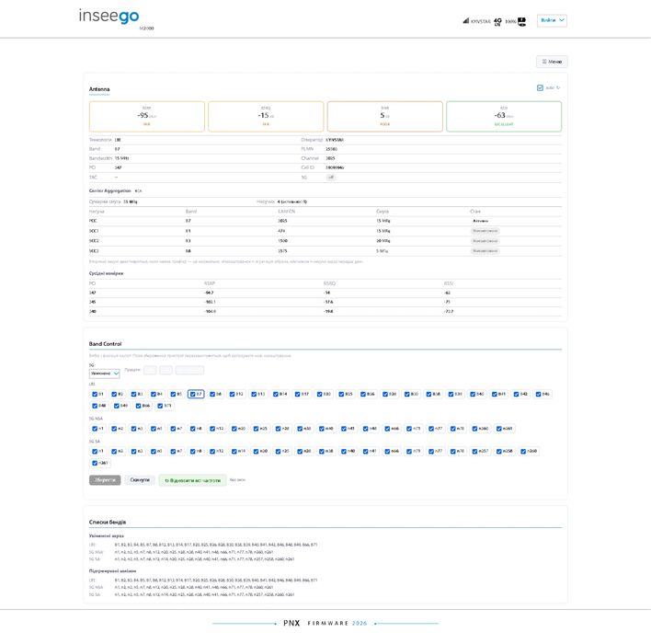651x644 pixels.
Task: Click PNX in the footer
Action: point(291,623)
